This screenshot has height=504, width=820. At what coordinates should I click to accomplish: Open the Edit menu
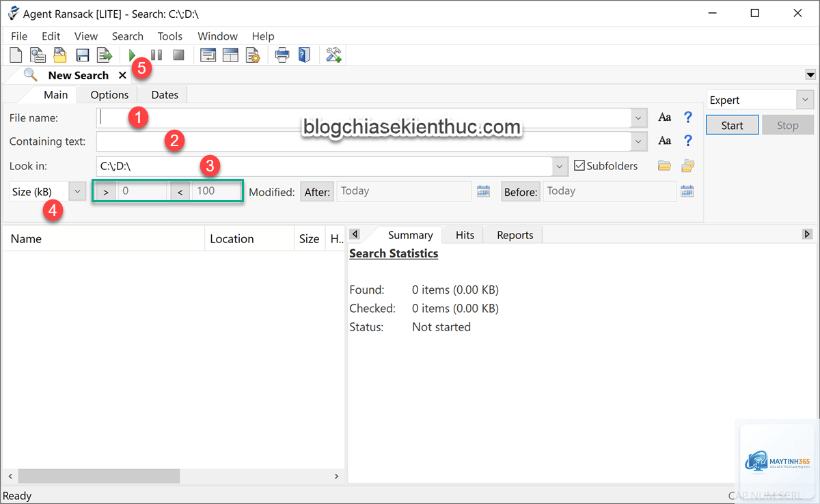click(51, 36)
